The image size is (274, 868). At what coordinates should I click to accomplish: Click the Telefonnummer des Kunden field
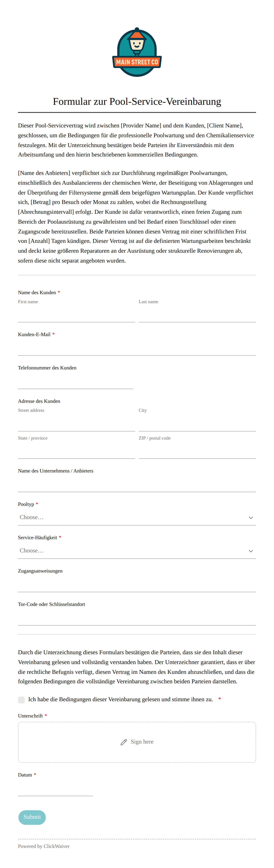tap(76, 381)
